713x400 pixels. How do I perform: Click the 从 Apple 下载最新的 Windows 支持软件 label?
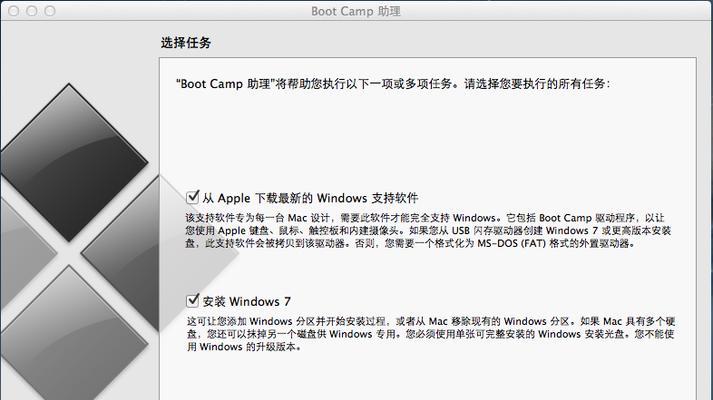pos(310,198)
